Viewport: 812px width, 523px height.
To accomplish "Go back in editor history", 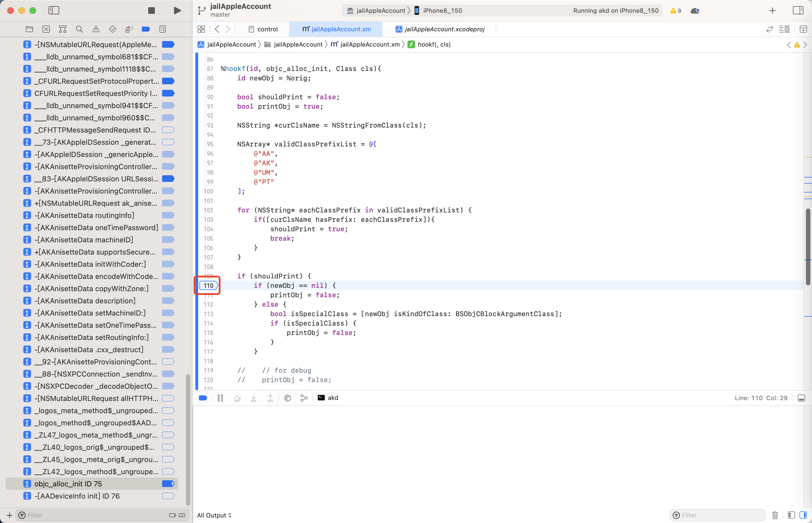I will (x=217, y=29).
